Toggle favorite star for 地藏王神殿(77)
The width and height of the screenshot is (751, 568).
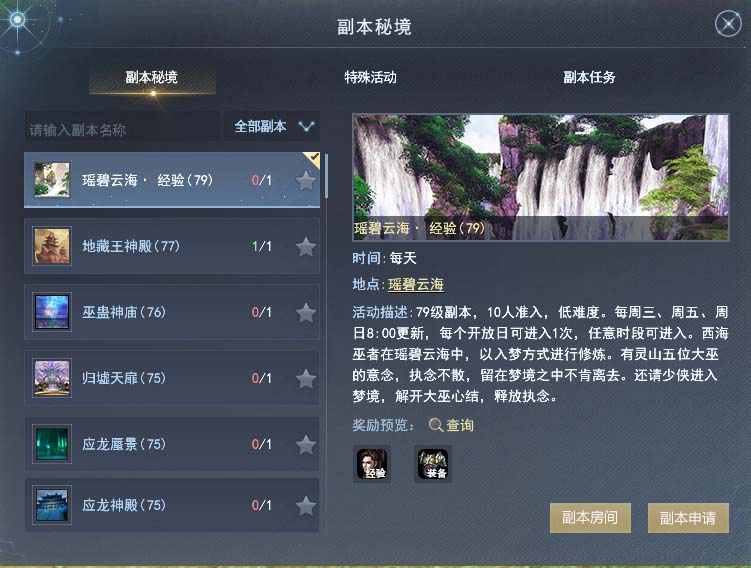[306, 247]
